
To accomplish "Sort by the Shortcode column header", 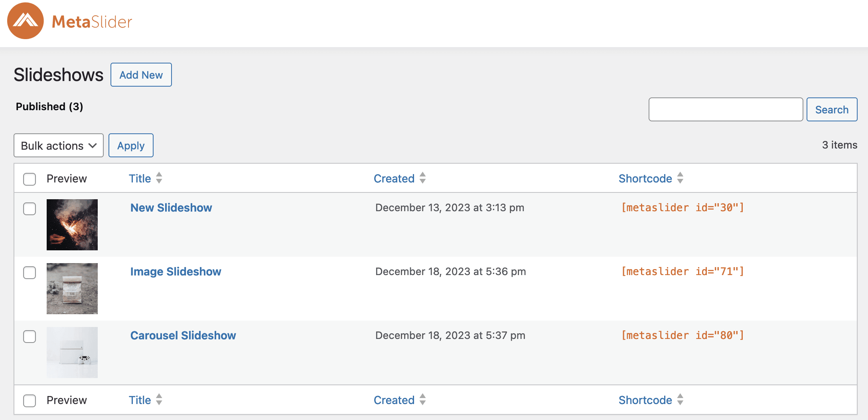I will 645,178.
